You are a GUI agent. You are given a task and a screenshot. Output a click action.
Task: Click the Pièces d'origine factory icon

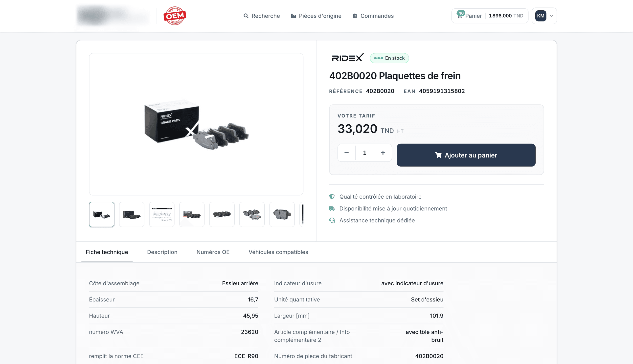[x=294, y=16]
